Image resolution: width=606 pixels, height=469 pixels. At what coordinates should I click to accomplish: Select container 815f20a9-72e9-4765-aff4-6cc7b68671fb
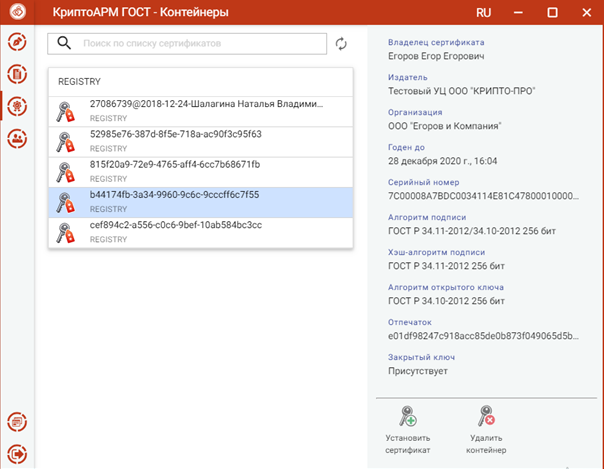(x=201, y=172)
